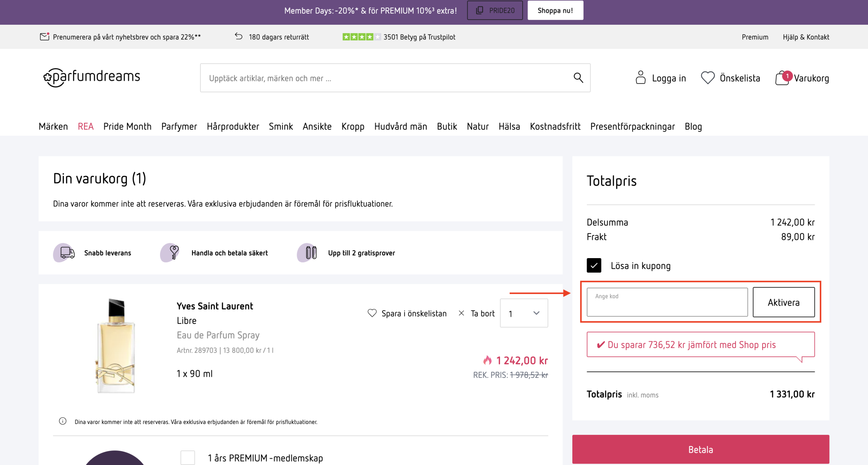This screenshot has height=465, width=868.
Task: Open the Parfymer menu
Action: pyautogui.click(x=179, y=127)
